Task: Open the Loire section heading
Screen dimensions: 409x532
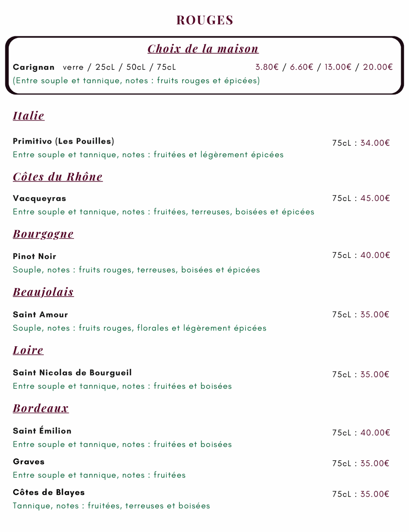Action: pyautogui.click(x=28, y=350)
